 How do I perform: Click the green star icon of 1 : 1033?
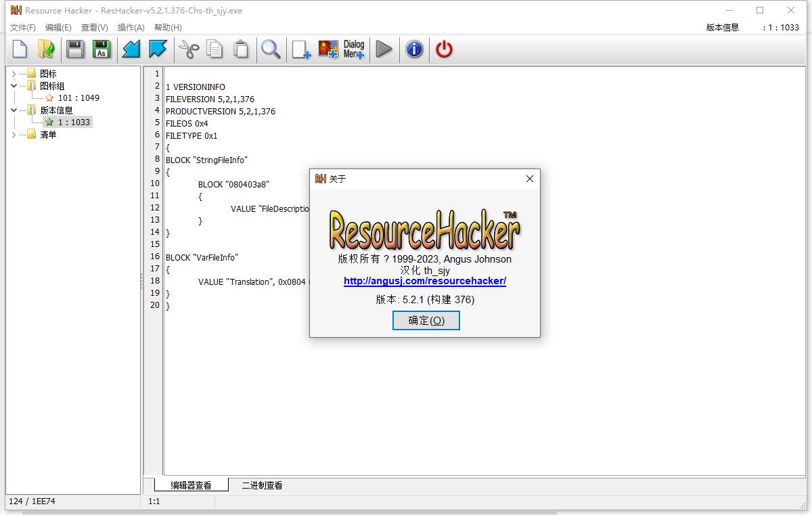49,122
